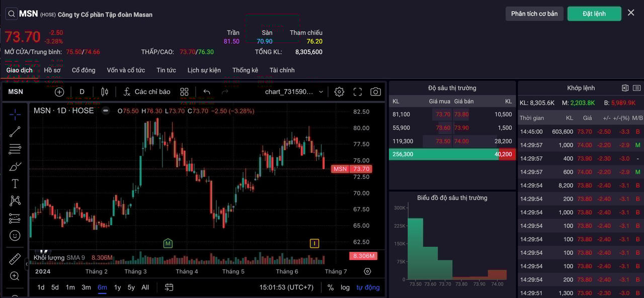Take a chart snapshot with camera icon
644x298 pixels.
tap(375, 92)
